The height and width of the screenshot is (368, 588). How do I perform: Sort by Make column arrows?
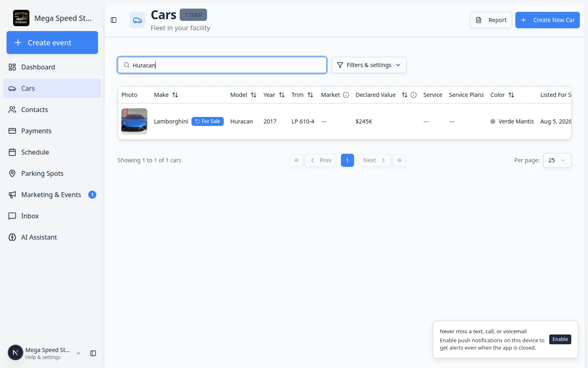coord(175,95)
